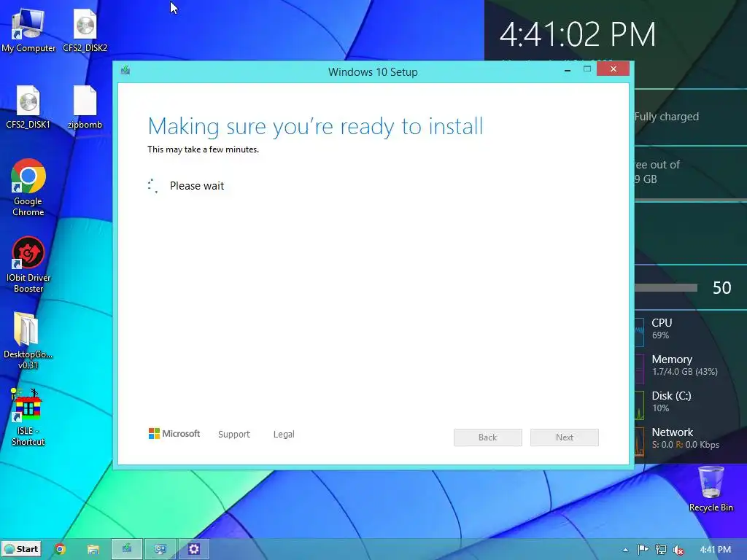Select the CFS2_DISK1 disc image icon

(28, 106)
